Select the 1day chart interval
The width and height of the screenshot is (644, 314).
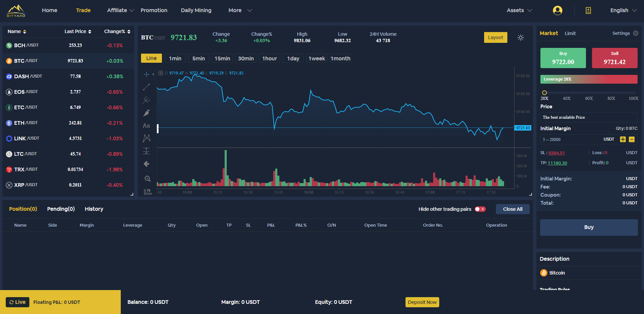point(293,58)
